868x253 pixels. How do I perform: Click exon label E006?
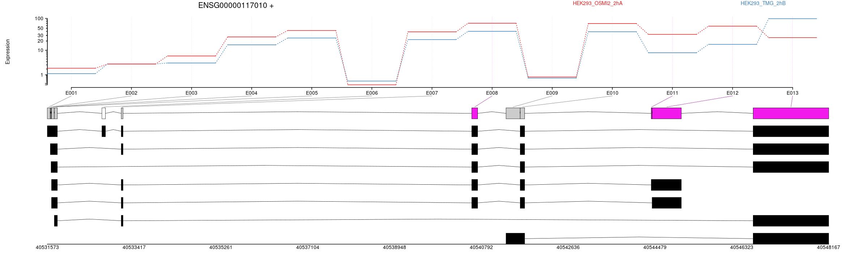pyautogui.click(x=372, y=93)
